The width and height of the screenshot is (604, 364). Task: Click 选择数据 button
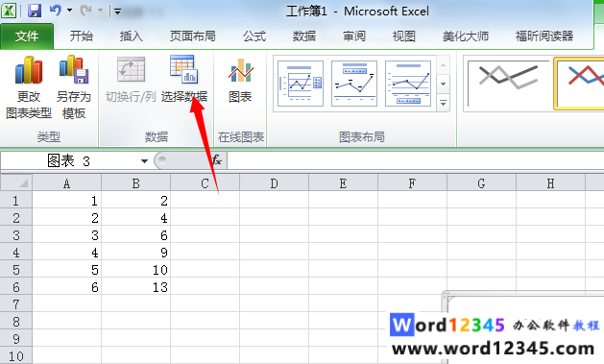pyautogui.click(x=184, y=80)
